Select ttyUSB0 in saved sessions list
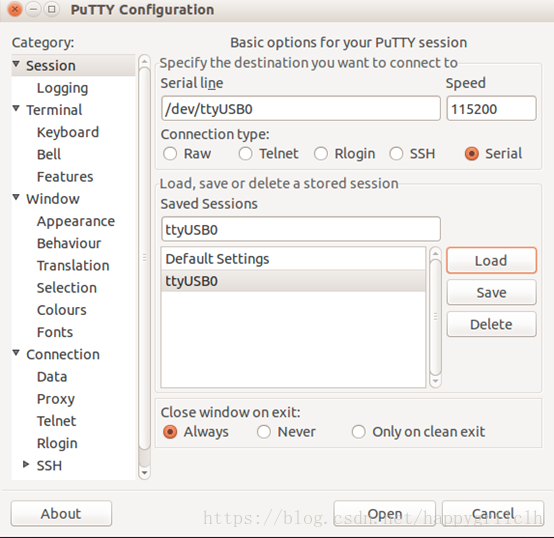Screen dimensions: 554x538 point(293,281)
